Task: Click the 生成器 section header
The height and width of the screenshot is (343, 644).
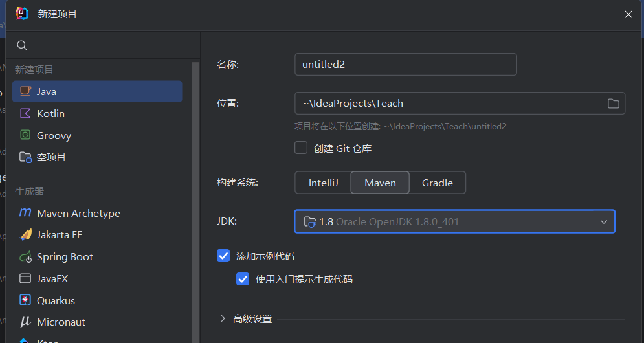Action: coord(30,191)
